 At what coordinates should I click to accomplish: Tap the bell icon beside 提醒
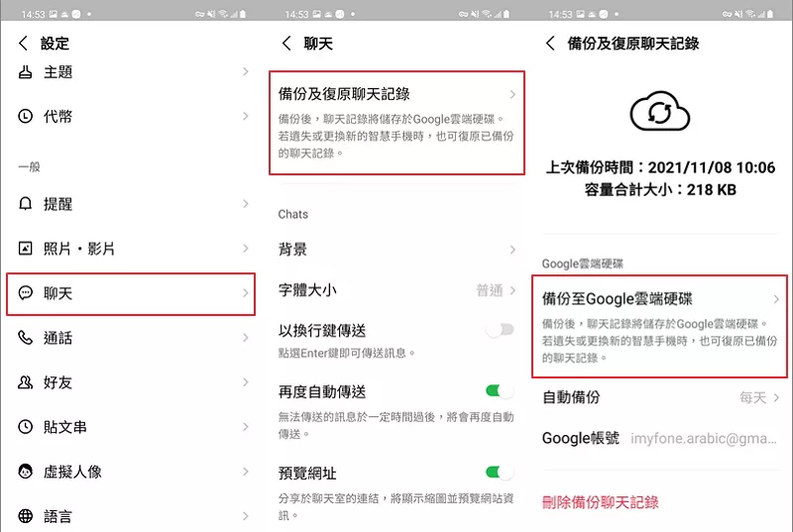[x=26, y=204]
